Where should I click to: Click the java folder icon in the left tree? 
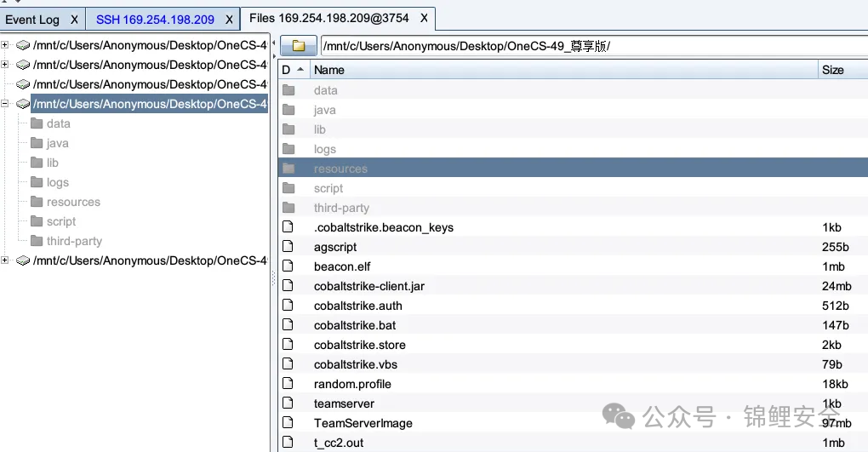[x=37, y=143]
